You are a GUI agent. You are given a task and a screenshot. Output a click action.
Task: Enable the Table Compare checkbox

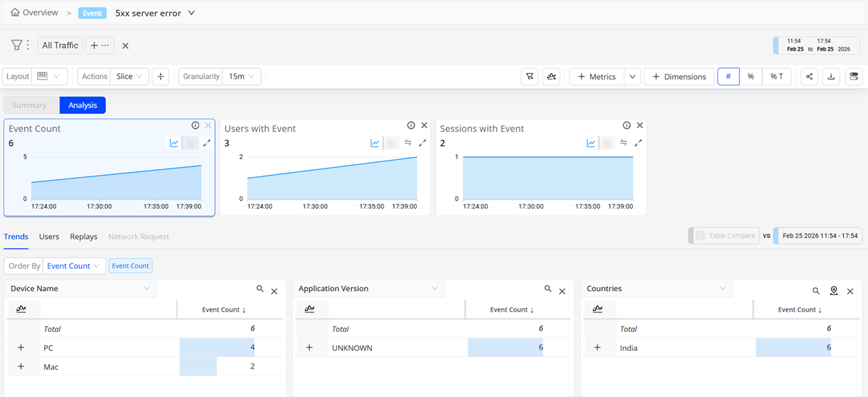pos(701,236)
